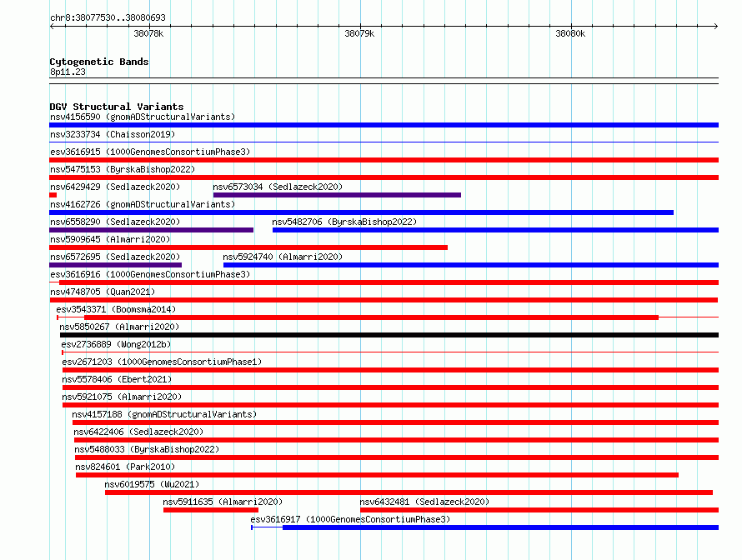The height and width of the screenshot is (560, 742).
Task: Click the blue bar under nsv5482706
Action: point(495,230)
